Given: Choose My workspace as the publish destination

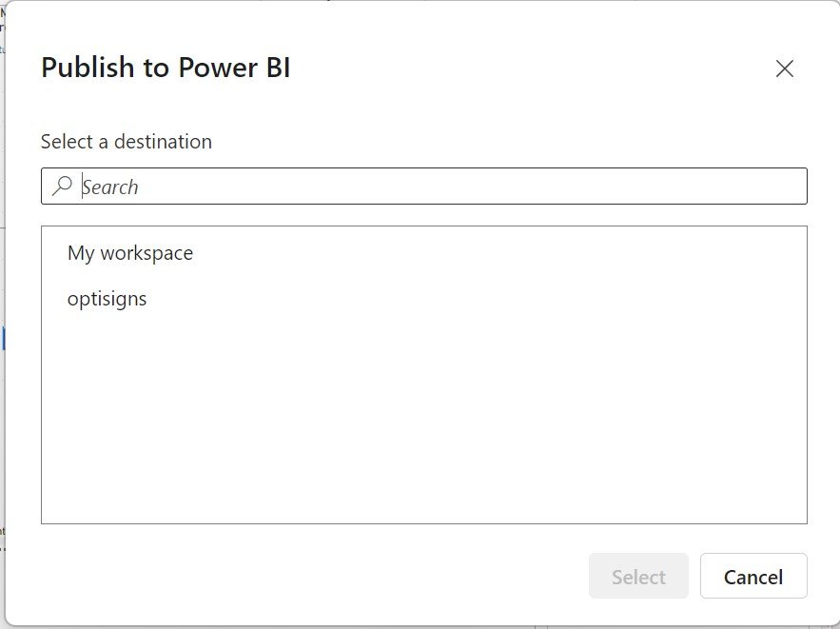Looking at the screenshot, I should 129,252.
